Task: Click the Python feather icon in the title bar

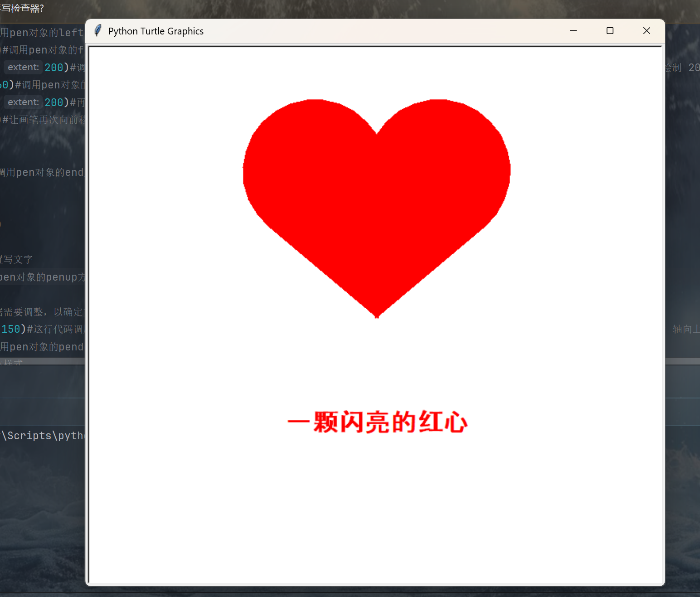Action: pyautogui.click(x=97, y=30)
